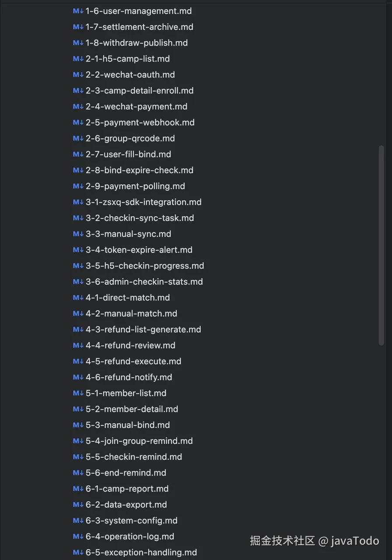This screenshot has height=560, width=392.
Task: Click the vertical scrollbar thumb
Action: pos(381,245)
